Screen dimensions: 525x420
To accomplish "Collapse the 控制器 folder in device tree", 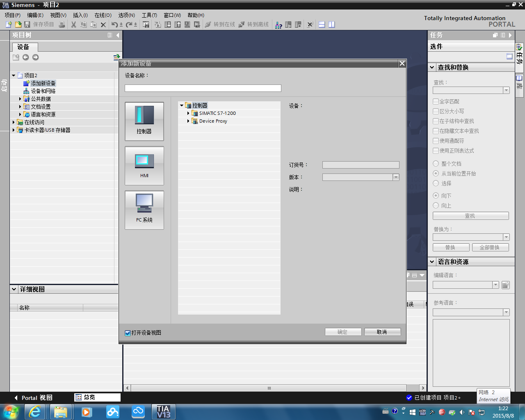I will pos(182,105).
